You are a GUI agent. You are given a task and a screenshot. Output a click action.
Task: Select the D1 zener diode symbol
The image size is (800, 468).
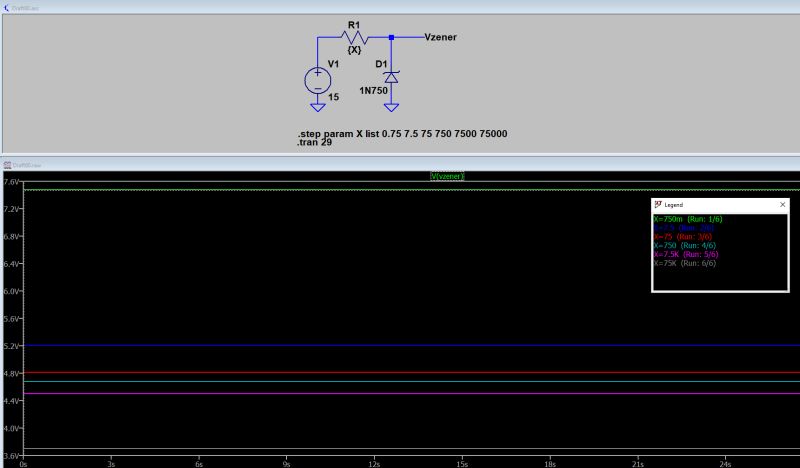click(x=391, y=77)
